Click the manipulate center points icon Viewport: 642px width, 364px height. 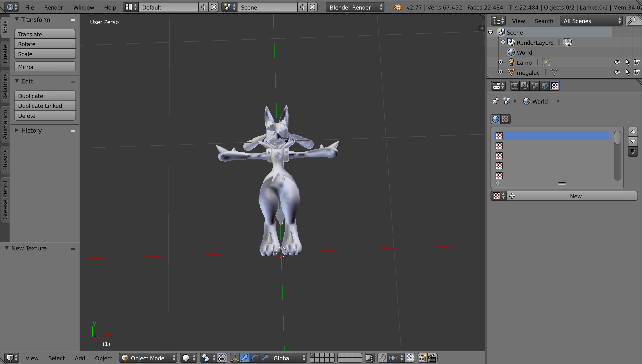[x=222, y=358]
